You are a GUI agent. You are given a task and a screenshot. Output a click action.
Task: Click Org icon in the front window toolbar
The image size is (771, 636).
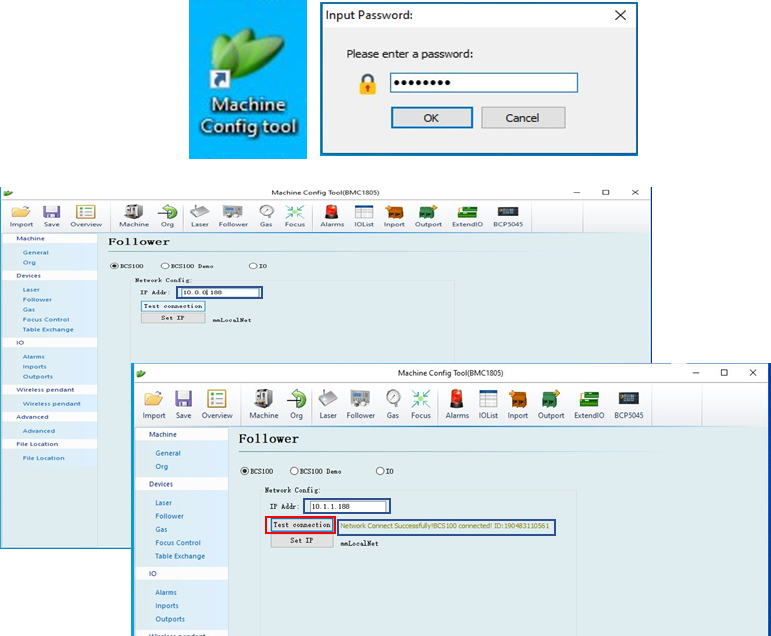[297, 405]
